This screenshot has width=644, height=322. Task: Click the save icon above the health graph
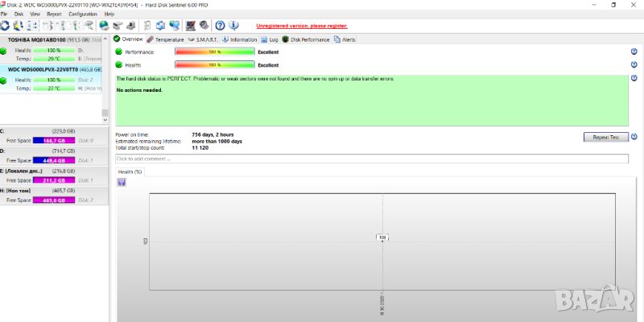tap(122, 183)
